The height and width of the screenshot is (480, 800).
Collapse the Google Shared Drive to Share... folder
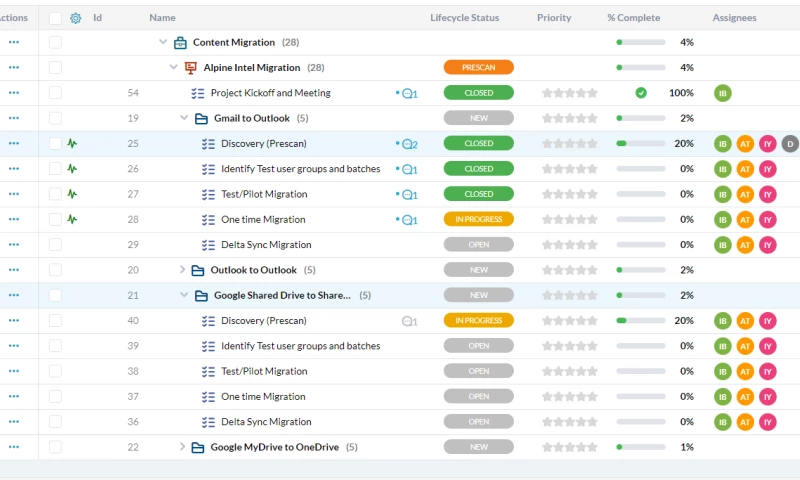coord(184,294)
